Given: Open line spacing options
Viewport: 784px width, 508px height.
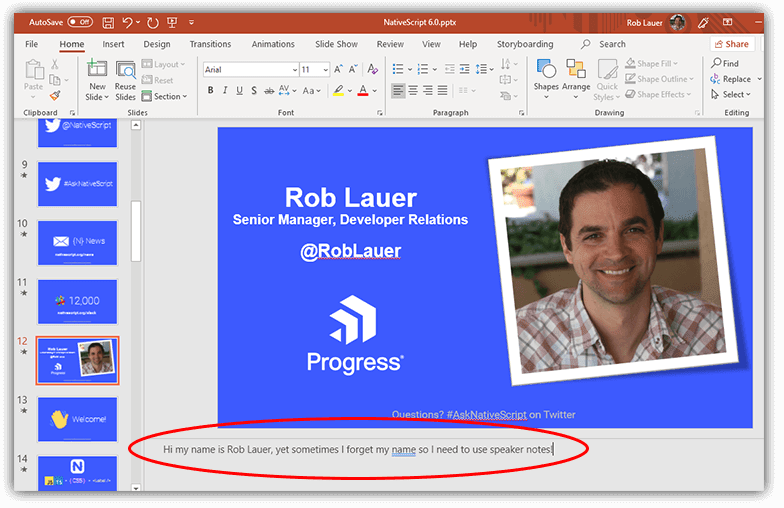Looking at the screenshot, I should click(x=484, y=69).
